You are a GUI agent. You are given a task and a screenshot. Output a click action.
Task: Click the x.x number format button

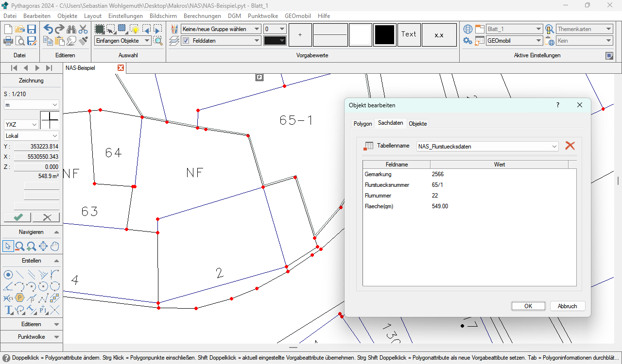(439, 35)
